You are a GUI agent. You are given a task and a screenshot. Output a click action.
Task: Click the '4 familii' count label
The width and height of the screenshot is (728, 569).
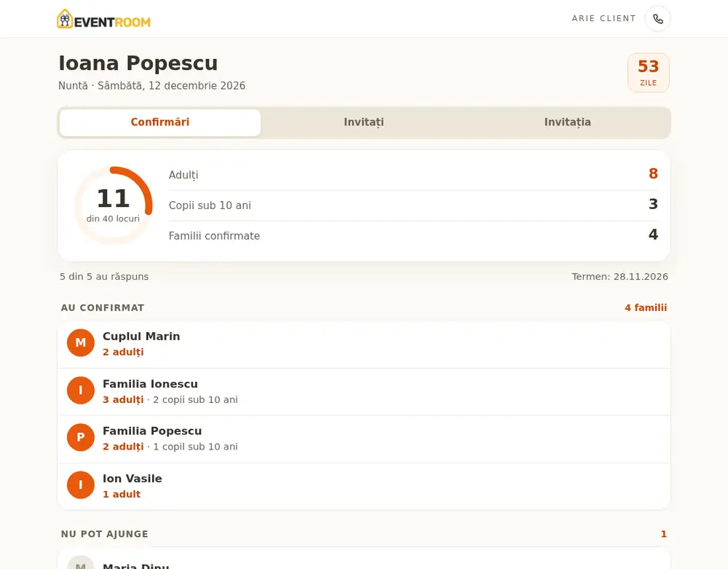[645, 307]
